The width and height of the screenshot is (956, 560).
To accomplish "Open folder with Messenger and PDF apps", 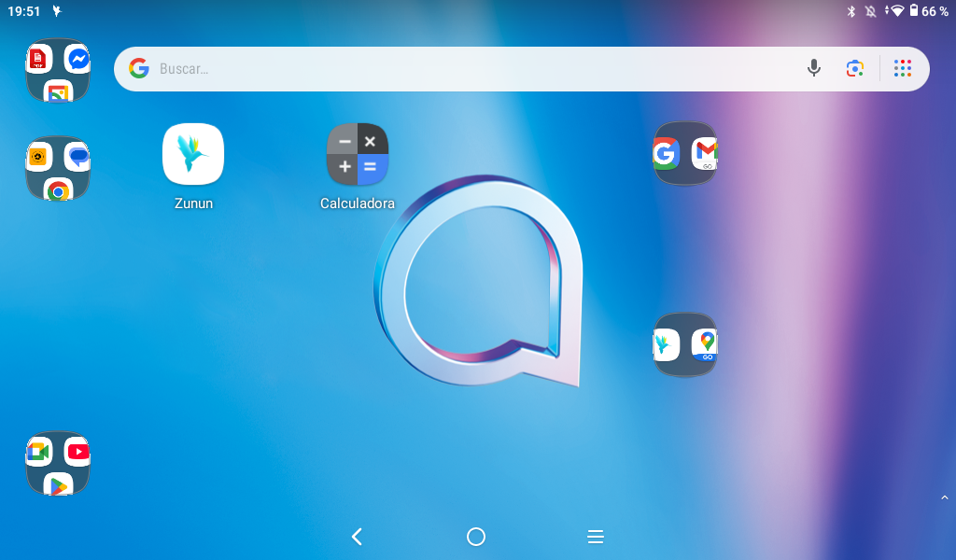I will (x=58, y=71).
